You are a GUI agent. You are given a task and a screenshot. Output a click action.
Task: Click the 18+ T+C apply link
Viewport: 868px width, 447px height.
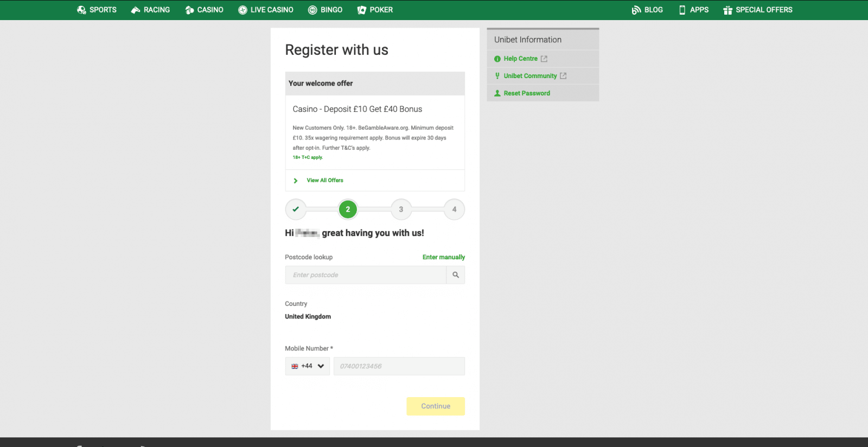click(x=308, y=157)
